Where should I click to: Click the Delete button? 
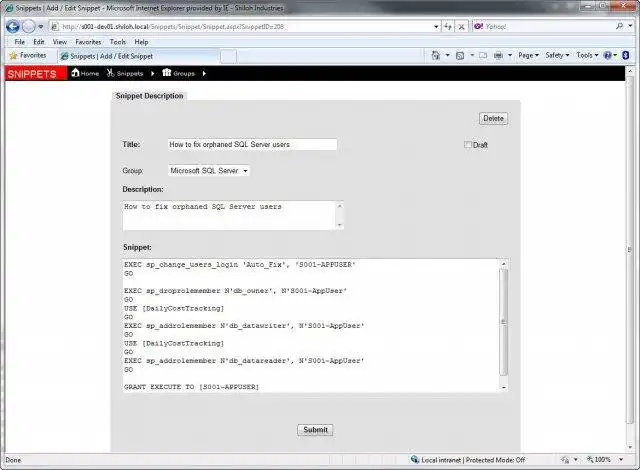[493, 118]
